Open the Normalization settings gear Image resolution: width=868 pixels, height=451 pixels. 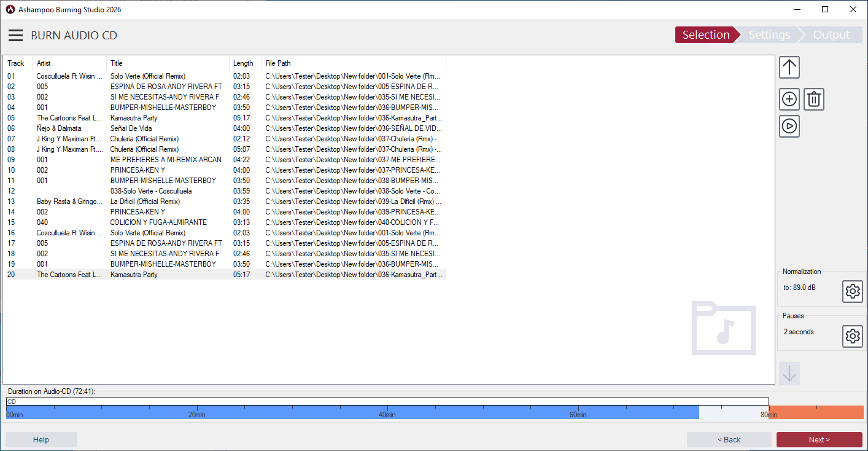tap(852, 291)
